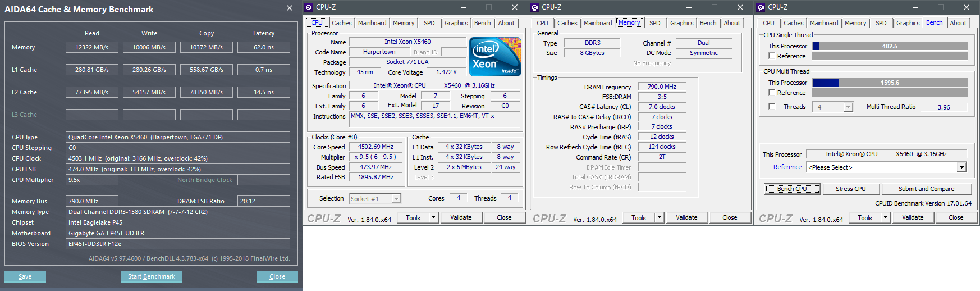Open Tools dropdown arrow in Memory window
Image resolution: width=980 pixels, height=291 pixels.
click(x=659, y=217)
